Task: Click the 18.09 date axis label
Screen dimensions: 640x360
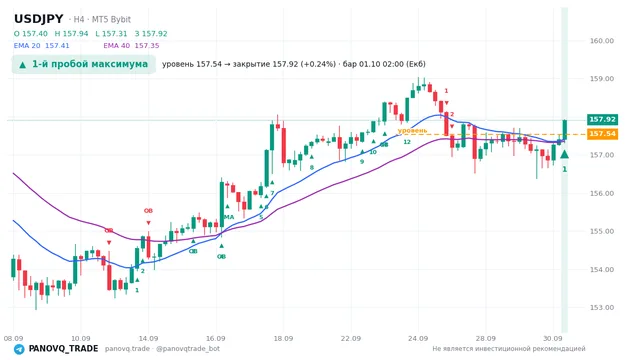Action: (283, 338)
